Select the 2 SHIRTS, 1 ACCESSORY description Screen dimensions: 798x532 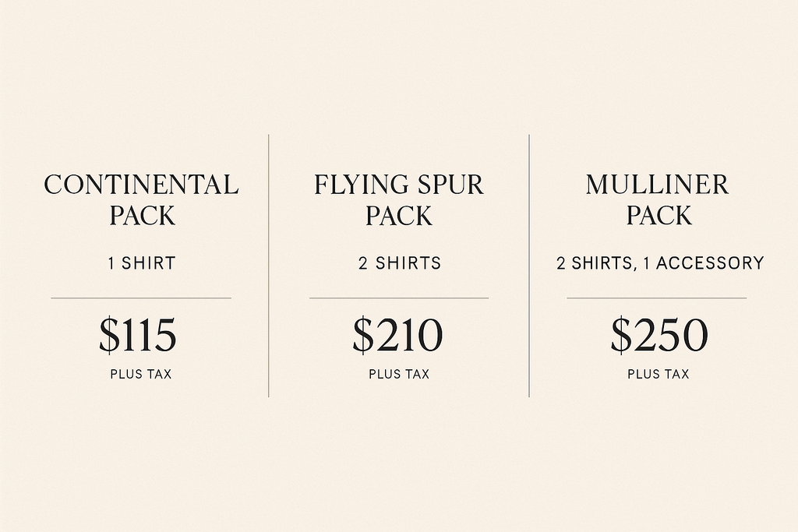click(x=660, y=263)
